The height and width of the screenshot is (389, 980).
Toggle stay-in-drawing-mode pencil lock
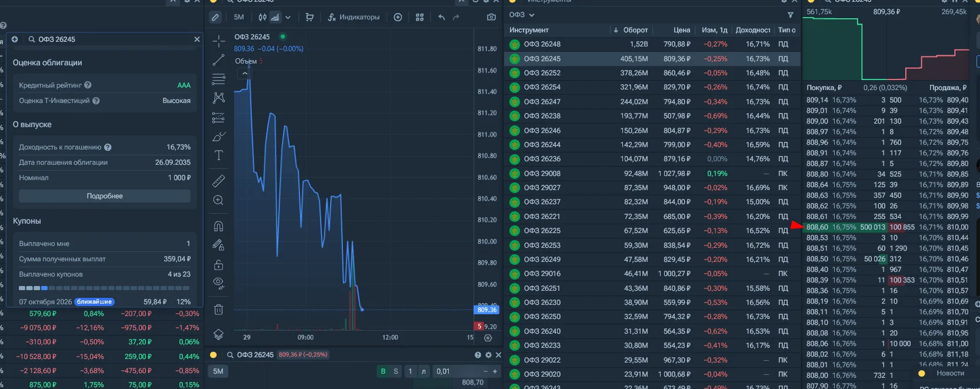click(219, 245)
